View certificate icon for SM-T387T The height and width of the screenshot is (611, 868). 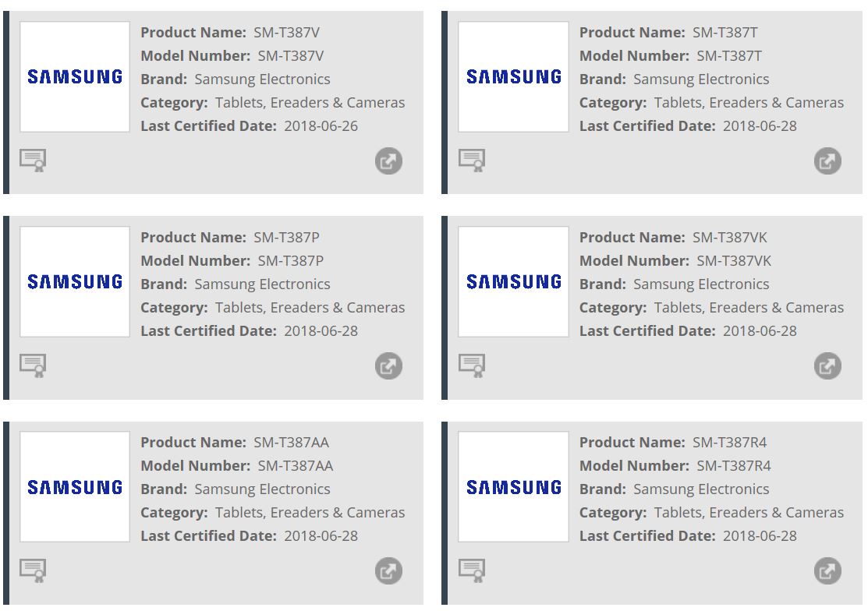(472, 160)
